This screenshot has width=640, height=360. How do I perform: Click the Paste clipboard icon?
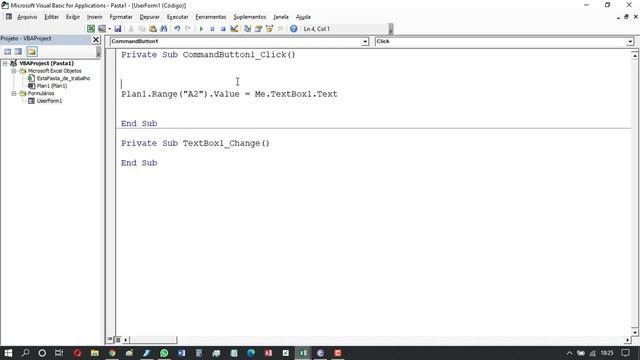pos(153,29)
